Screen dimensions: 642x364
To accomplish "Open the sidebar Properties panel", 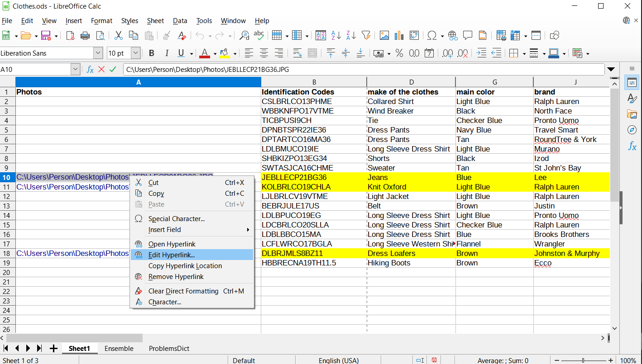I will [632, 83].
